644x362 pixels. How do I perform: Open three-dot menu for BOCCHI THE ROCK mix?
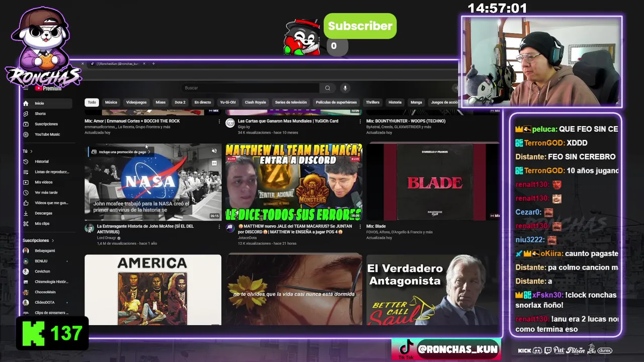[219, 121]
